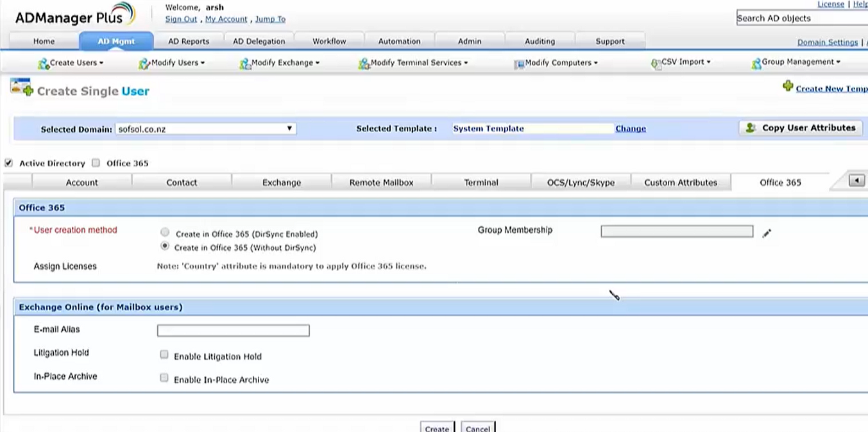Select Create in Office 365 (DirSync Enabled)
The width and height of the screenshot is (868, 432).
(166, 232)
